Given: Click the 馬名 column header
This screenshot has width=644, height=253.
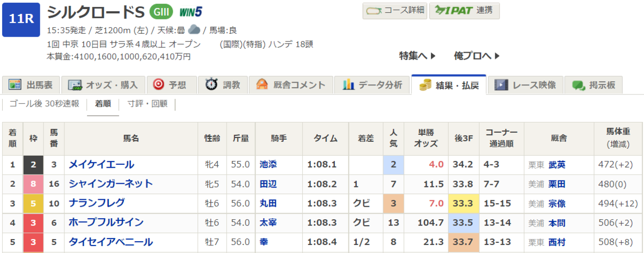Looking at the screenshot, I should 131,139.
